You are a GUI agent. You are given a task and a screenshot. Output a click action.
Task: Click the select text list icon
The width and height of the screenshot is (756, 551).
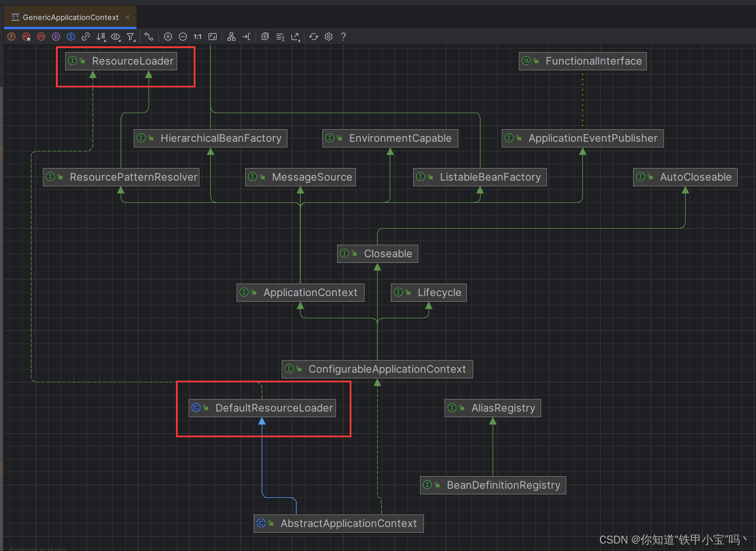coord(280,37)
